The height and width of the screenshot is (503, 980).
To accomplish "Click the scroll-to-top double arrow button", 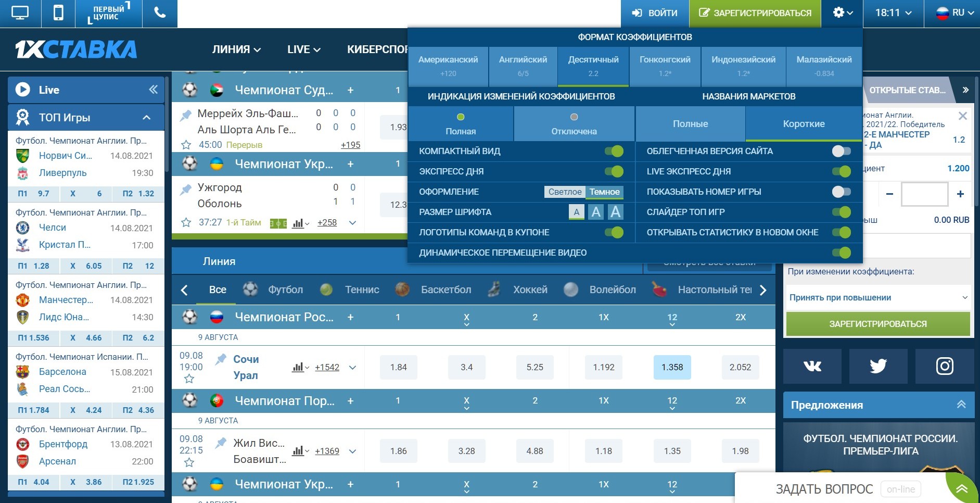I will 962,488.
